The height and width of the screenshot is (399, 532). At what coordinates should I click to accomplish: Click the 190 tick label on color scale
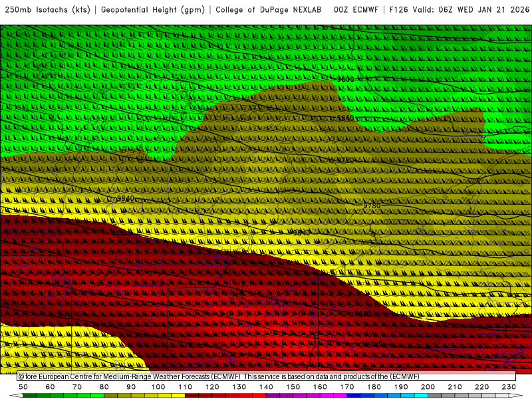401,387
